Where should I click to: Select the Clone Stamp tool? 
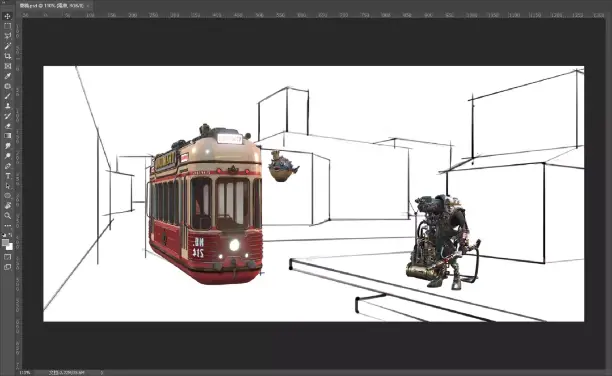pyautogui.click(x=7, y=106)
